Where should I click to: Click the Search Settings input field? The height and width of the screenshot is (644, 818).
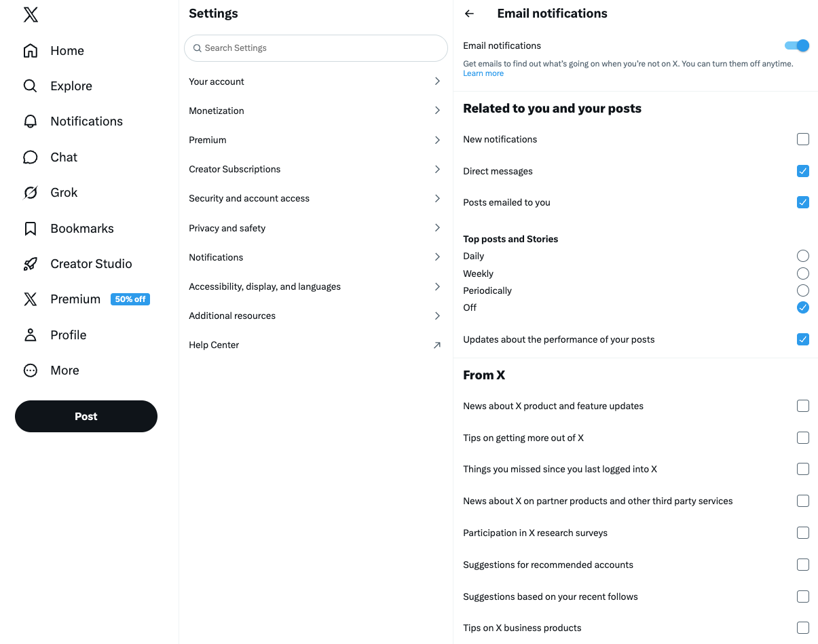coord(316,48)
